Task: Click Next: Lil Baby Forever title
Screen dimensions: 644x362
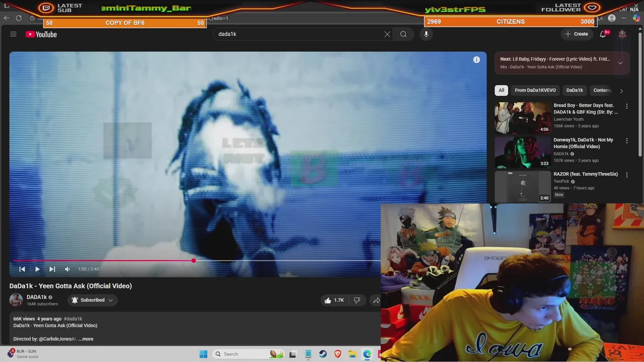Action: click(555, 59)
